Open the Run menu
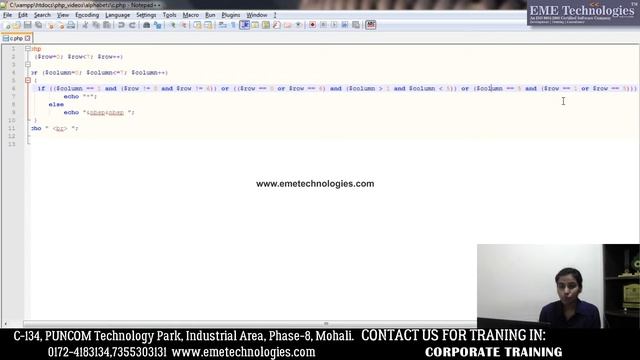This screenshot has height=360, width=640. coord(210,15)
